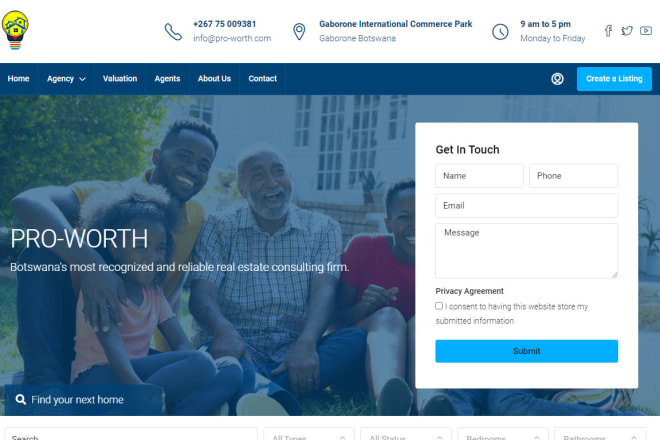This screenshot has height=440, width=660.
Task: Click the clock icon for opening hours
Action: 500,32
